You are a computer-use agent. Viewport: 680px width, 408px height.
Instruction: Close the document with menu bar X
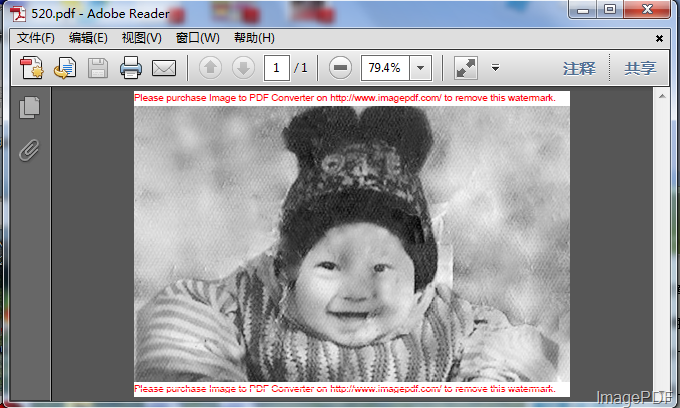[x=659, y=39]
